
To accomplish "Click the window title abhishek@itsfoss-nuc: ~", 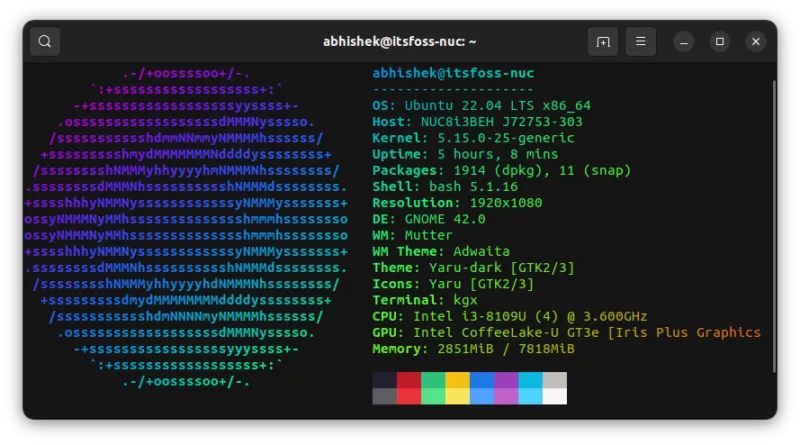I will pyautogui.click(x=399, y=41).
